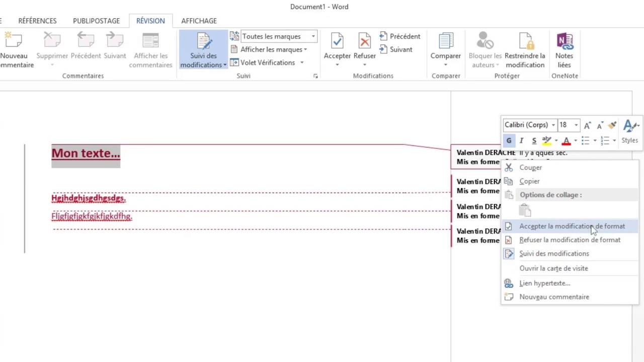The image size is (644, 362).
Task: Switch to the AFFICHAGE tab
Action: click(x=199, y=21)
